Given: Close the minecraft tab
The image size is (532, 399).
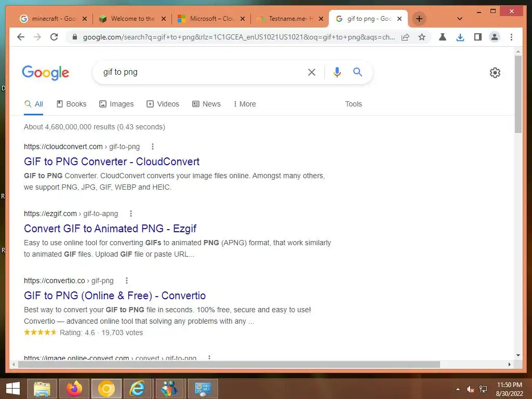Looking at the screenshot, I should click(85, 19).
